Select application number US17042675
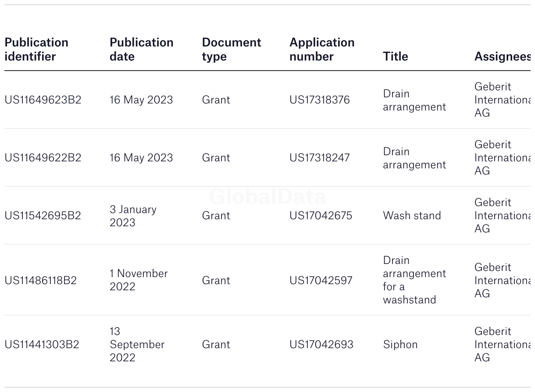535x392 pixels. click(x=321, y=216)
